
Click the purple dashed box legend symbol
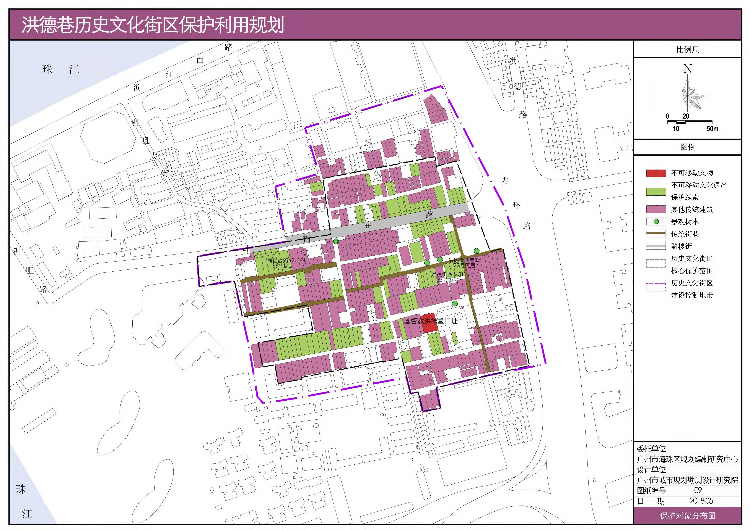pos(656,287)
